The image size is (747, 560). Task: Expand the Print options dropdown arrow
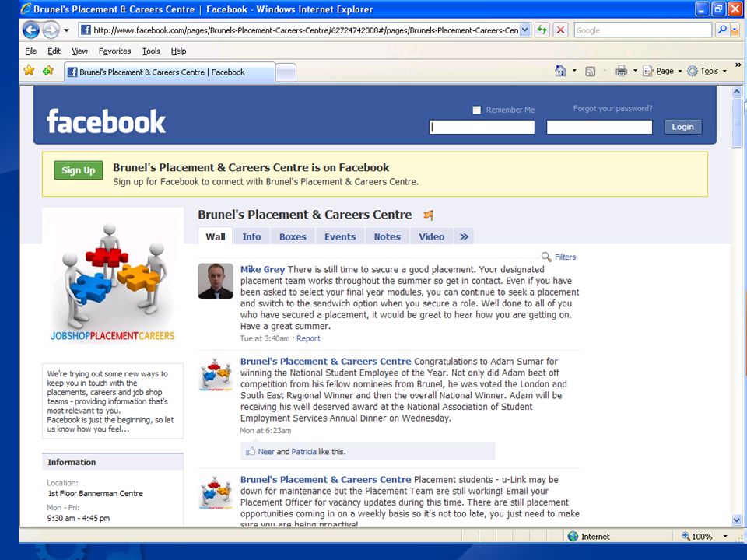635,71
